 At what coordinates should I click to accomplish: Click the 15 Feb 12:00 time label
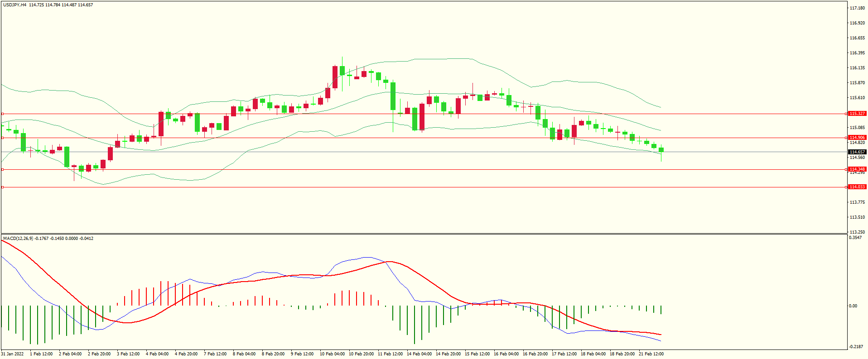(x=477, y=354)
